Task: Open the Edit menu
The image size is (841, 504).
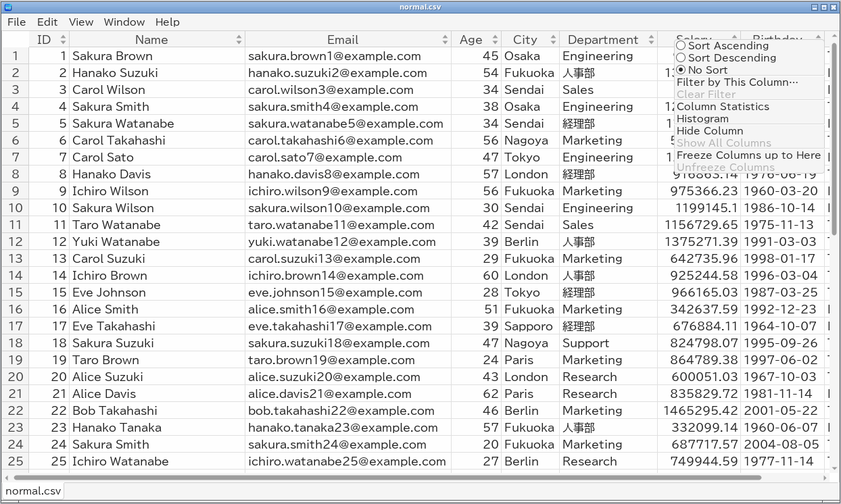Action: coord(47,22)
